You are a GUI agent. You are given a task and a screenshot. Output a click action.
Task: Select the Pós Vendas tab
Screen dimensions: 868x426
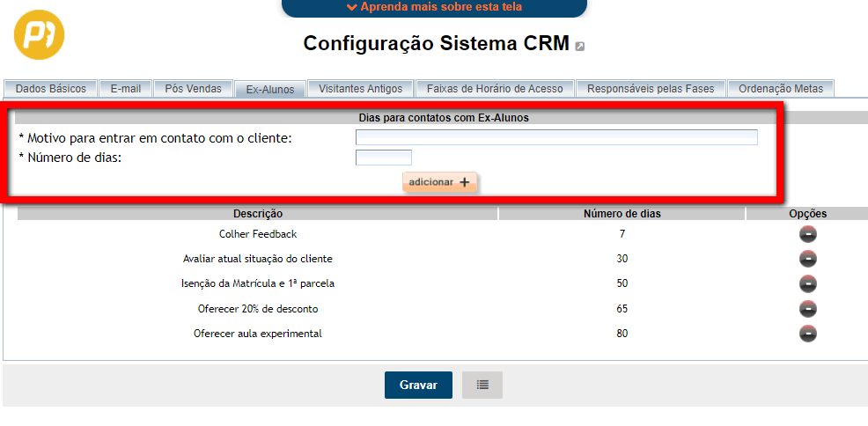point(194,89)
